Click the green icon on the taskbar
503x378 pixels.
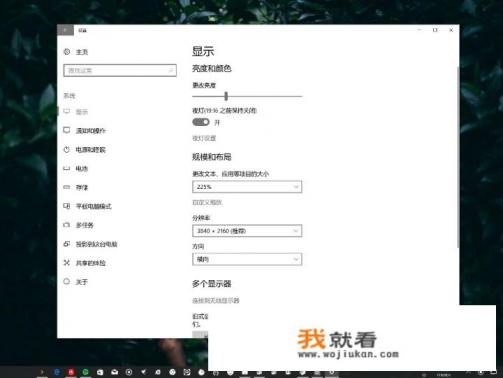pos(86,372)
